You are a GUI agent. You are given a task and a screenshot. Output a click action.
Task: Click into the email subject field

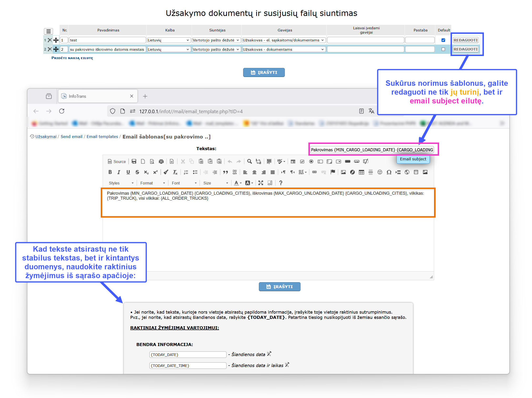[372, 150]
